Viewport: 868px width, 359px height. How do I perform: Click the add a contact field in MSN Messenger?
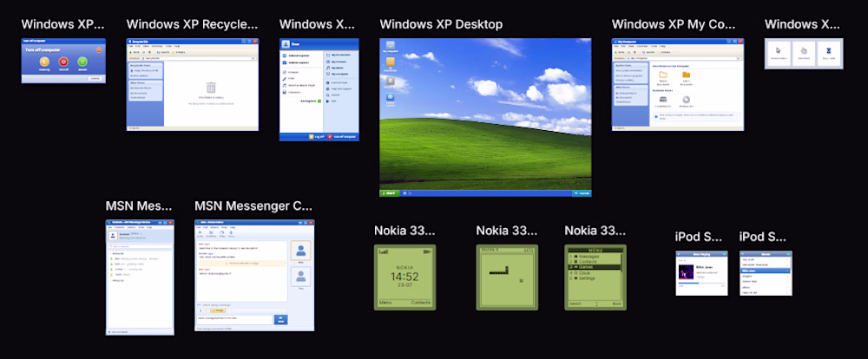pos(140,246)
